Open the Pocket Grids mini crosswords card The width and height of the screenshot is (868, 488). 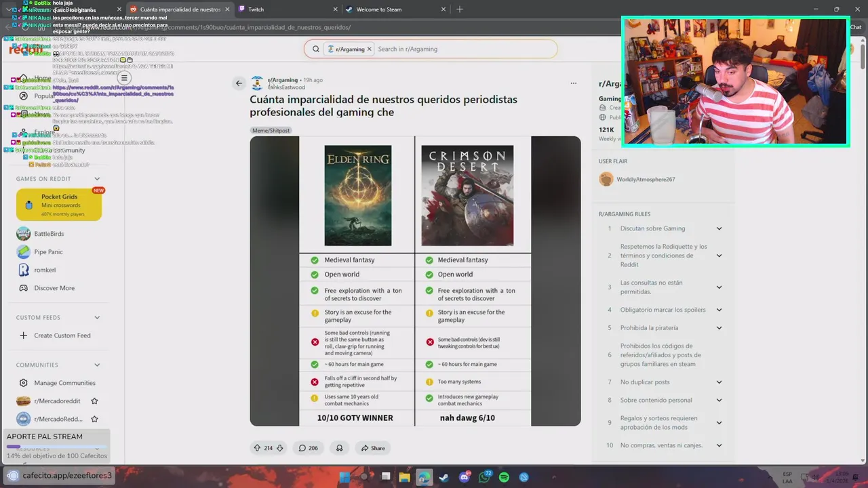tap(59, 205)
